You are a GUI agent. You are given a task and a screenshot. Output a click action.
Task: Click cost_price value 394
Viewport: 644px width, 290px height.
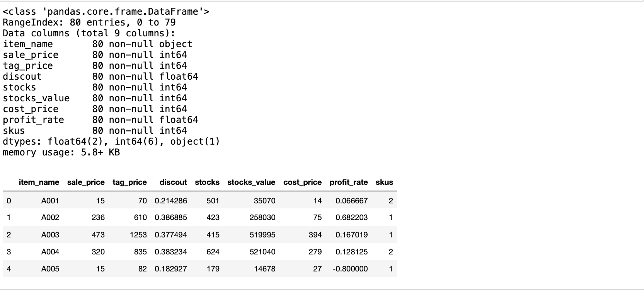pyautogui.click(x=315, y=235)
